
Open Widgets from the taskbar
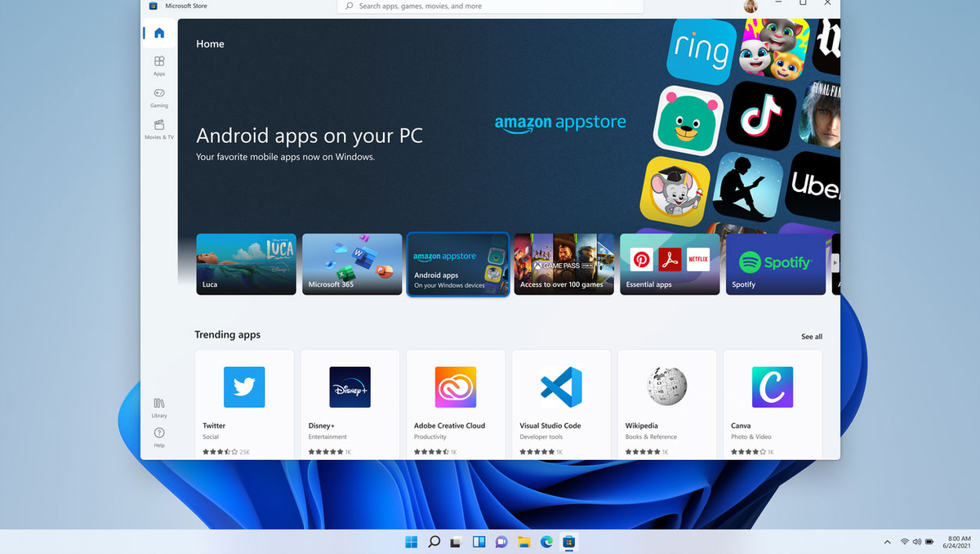[479, 541]
